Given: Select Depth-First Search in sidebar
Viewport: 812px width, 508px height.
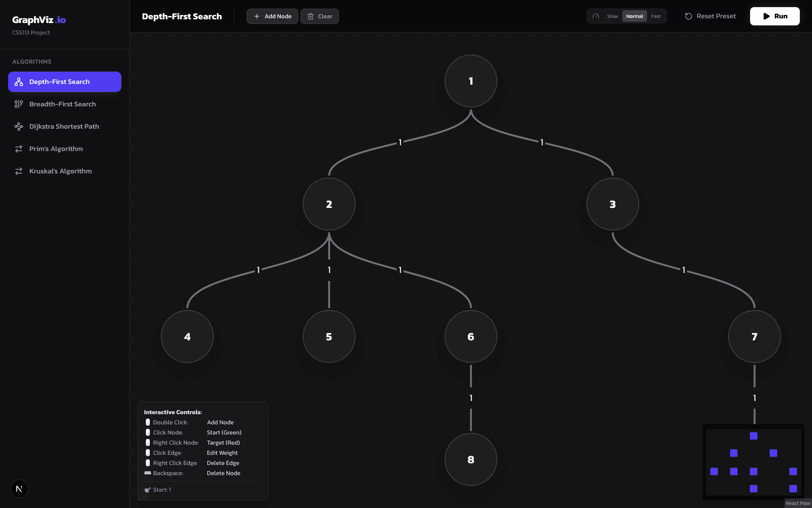Looking at the screenshot, I should pos(64,82).
